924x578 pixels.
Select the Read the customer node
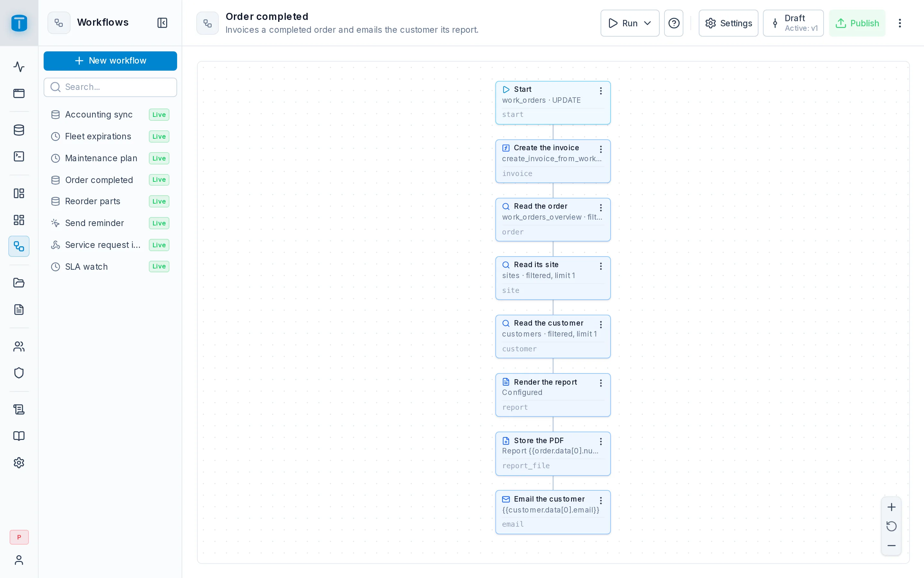coord(553,337)
